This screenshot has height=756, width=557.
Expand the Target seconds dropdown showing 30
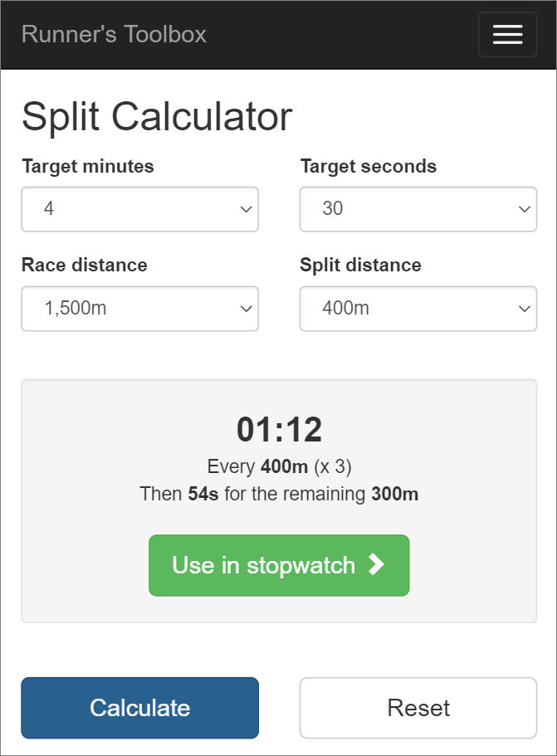point(418,209)
